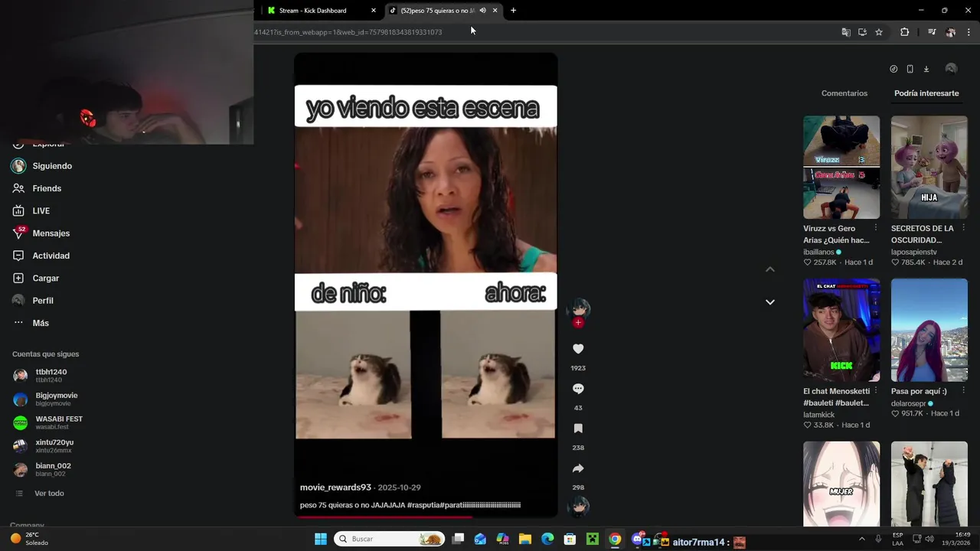This screenshot has width=980, height=551.
Task: Open more options for SECRETOS DE LA OSCURIDAD
Action: pyautogui.click(x=964, y=228)
